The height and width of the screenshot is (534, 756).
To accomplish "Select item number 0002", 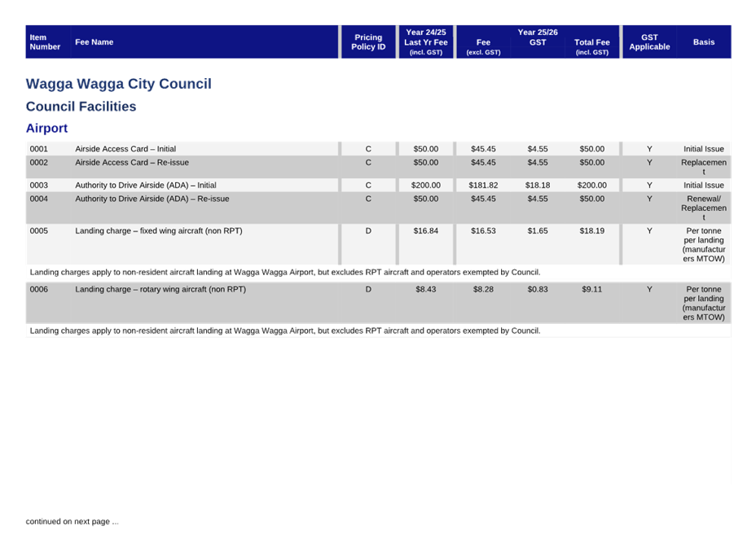I will [x=39, y=163].
